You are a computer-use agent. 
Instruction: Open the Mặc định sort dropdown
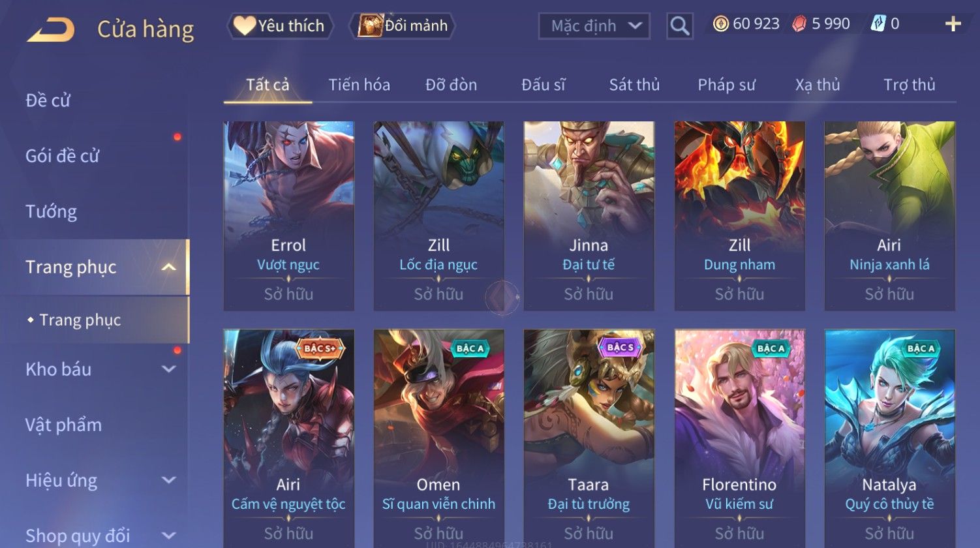[594, 26]
